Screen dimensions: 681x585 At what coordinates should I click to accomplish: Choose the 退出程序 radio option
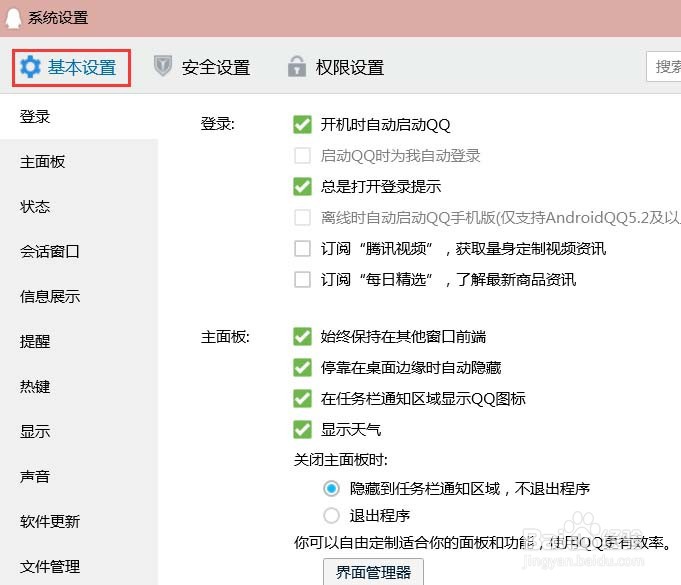331,516
